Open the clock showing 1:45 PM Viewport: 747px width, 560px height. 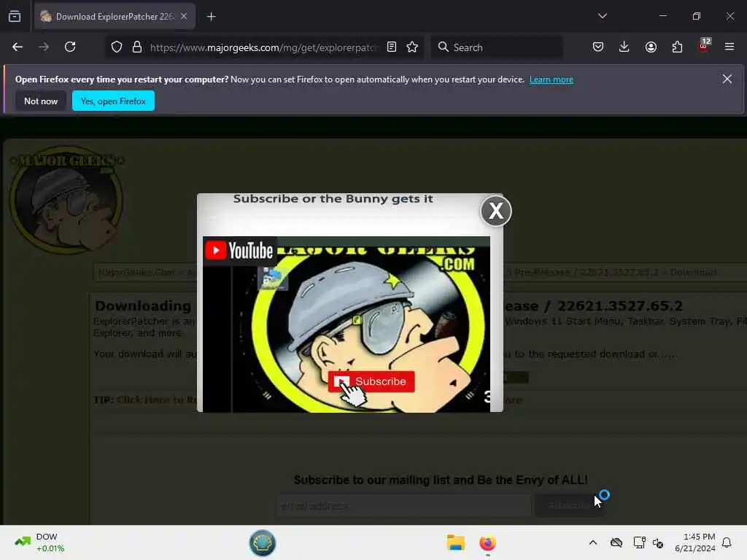[x=694, y=542]
